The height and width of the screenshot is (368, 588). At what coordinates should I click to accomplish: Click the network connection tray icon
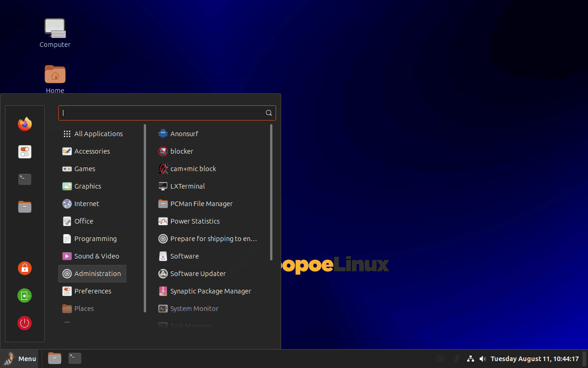click(470, 359)
